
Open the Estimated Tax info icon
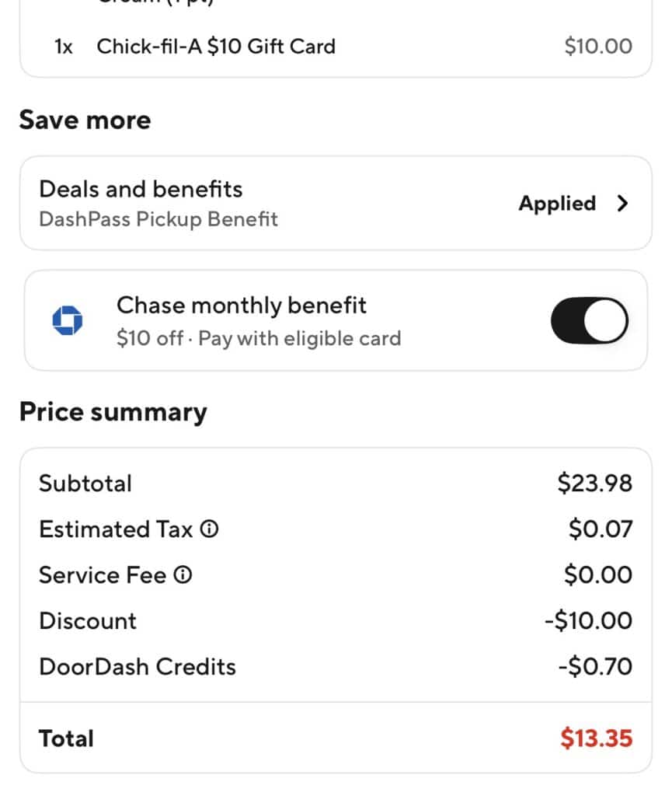(x=210, y=529)
